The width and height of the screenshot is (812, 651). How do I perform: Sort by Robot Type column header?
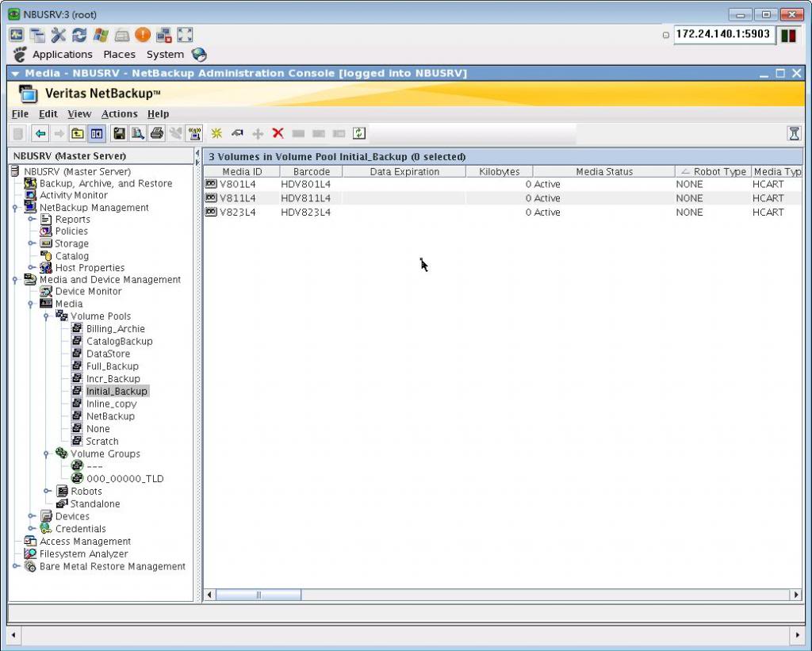click(714, 171)
